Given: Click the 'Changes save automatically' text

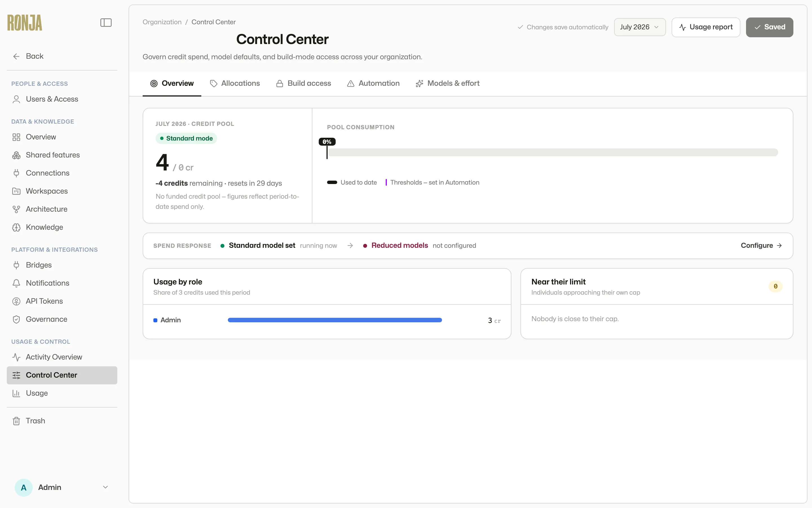Looking at the screenshot, I should pos(567,27).
